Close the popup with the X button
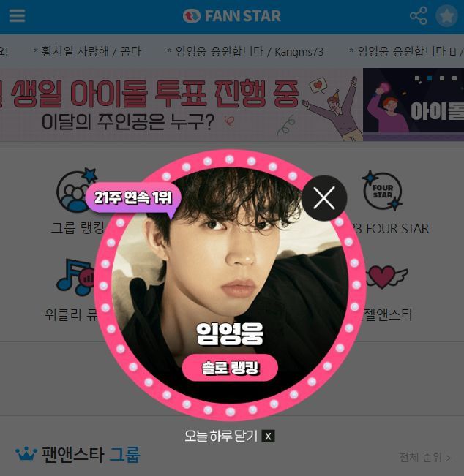The height and width of the screenshot is (476, 464). tap(324, 198)
